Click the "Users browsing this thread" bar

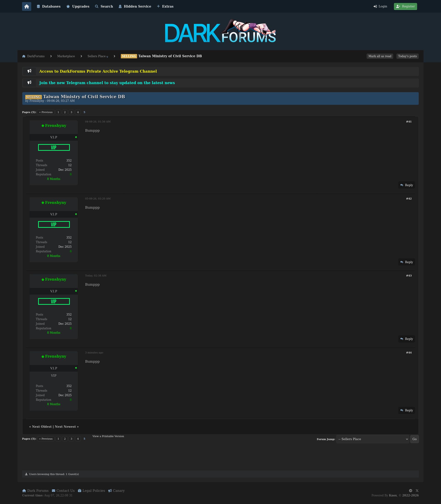click(x=220, y=474)
